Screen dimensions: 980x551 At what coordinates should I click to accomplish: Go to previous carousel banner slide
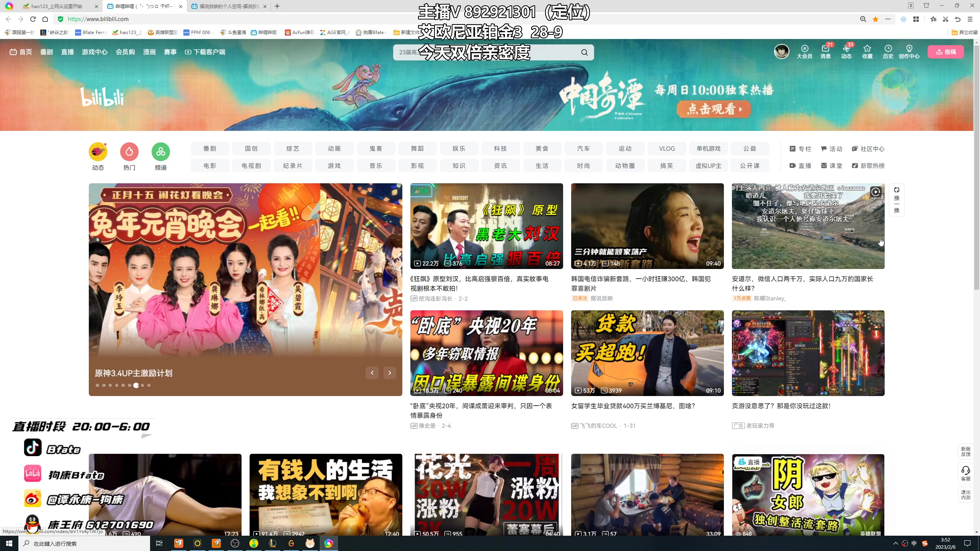[372, 373]
